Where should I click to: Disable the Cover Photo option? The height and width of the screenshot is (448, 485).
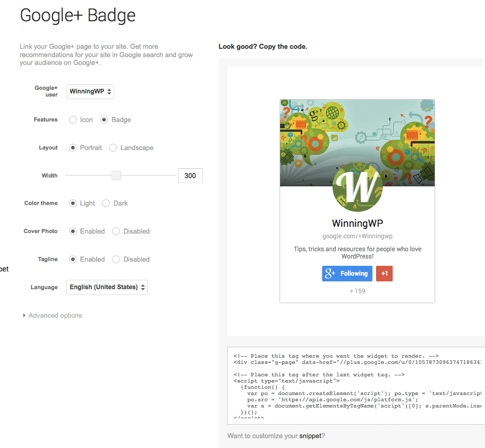[x=116, y=232]
